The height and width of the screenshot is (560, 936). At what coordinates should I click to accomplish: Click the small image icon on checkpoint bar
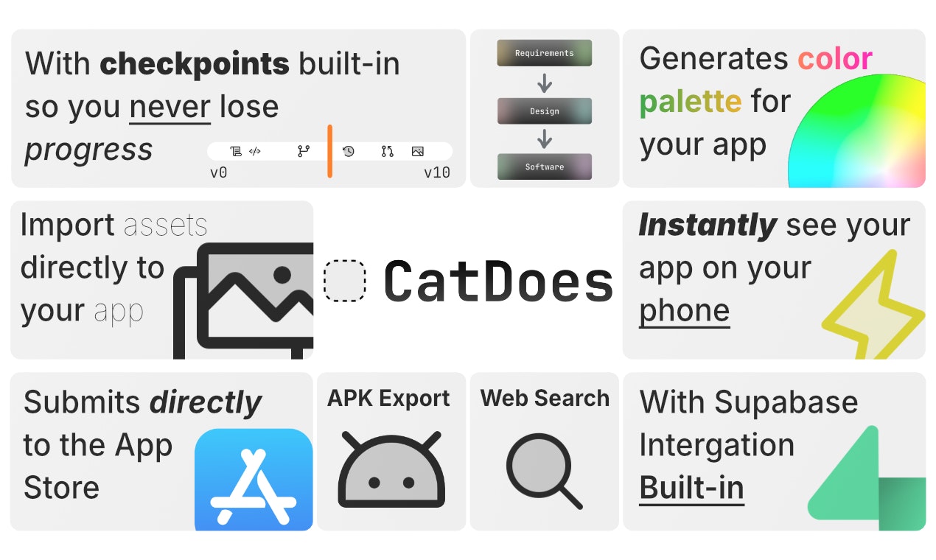pos(418,151)
